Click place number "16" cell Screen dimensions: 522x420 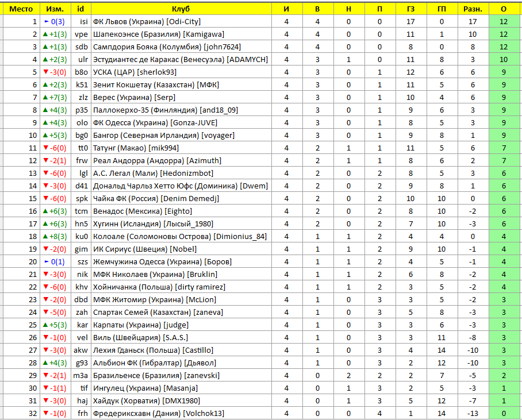click(x=21, y=211)
